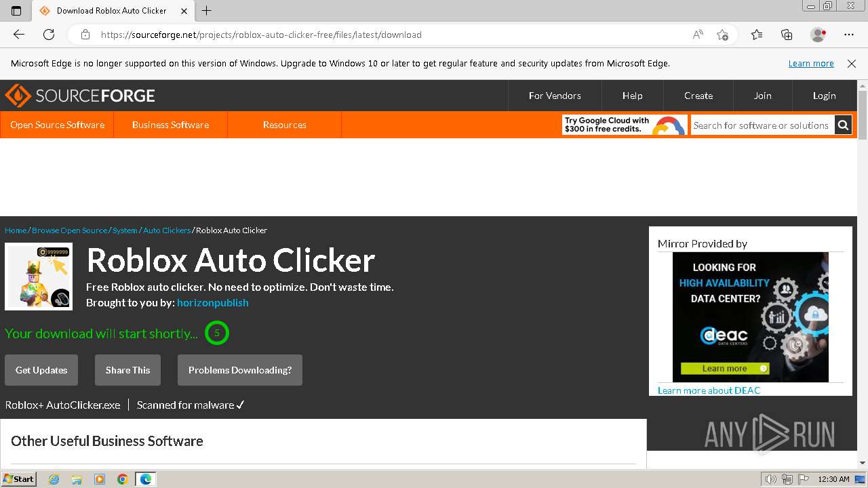Screen dimensions: 868x488
Task: Click the network tray icon
Action: tap(787, 479)
